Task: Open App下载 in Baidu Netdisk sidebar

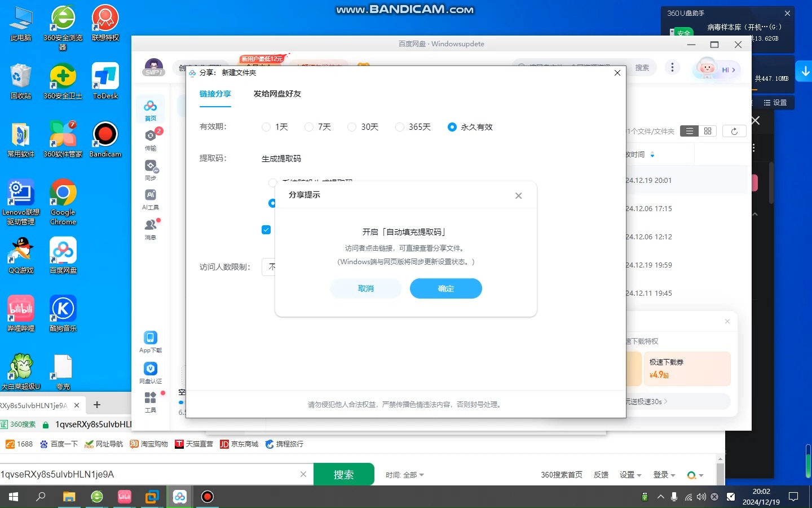Action: point(151,342)
